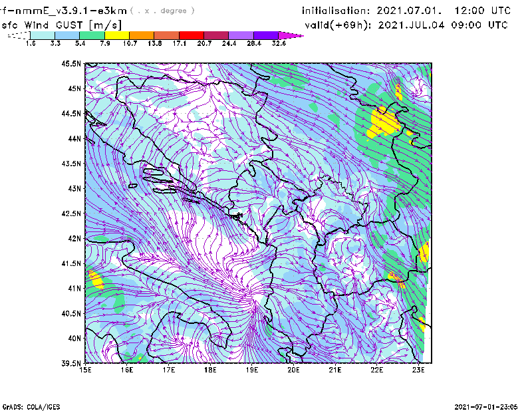Click the 45N latitude label
The height and width of the screenshot is (411, 532).
[x=74, y=88]
